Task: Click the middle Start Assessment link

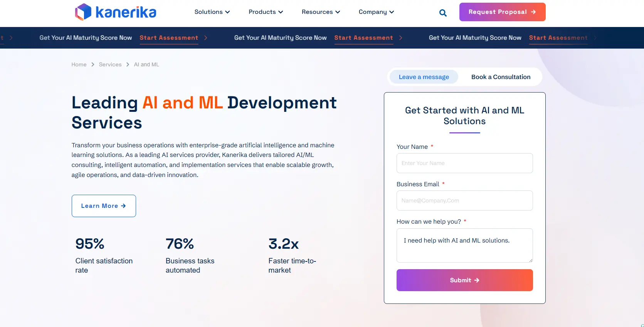Action: 363,38
